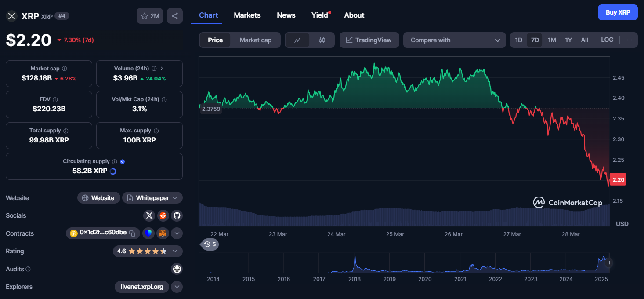Click the Buy XRP button
Viewport: 644px width, 299px height.
pyautogui.click(x=618, y=12)
